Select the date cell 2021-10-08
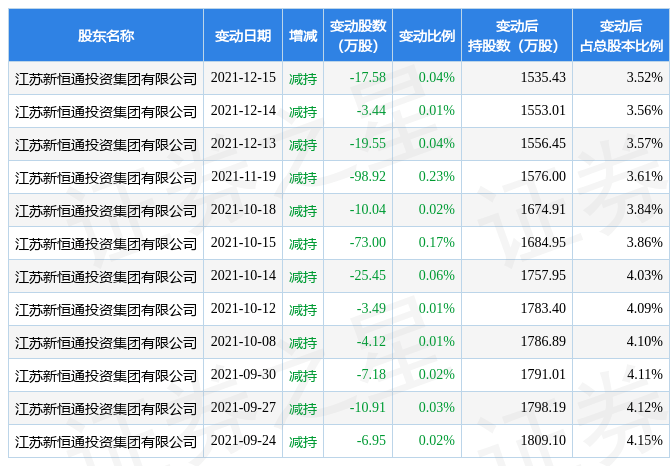 pyautogui.click(x=243, y=341)
